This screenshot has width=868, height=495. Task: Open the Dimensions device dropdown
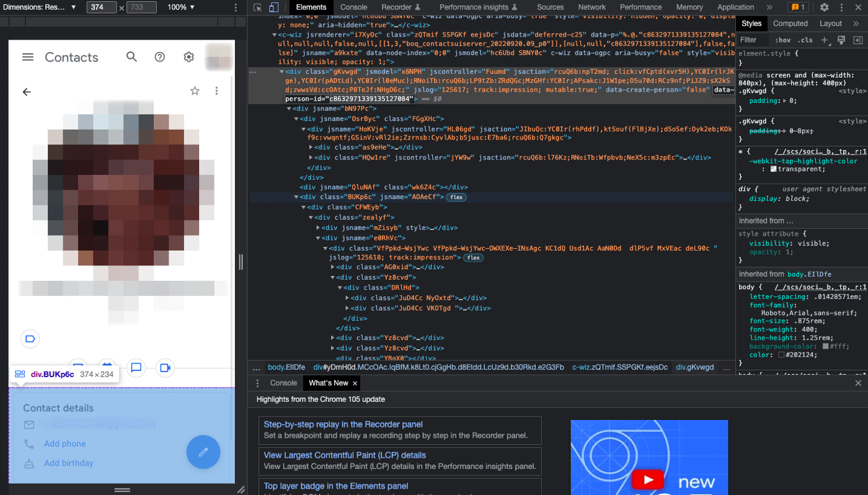(38, 7)
